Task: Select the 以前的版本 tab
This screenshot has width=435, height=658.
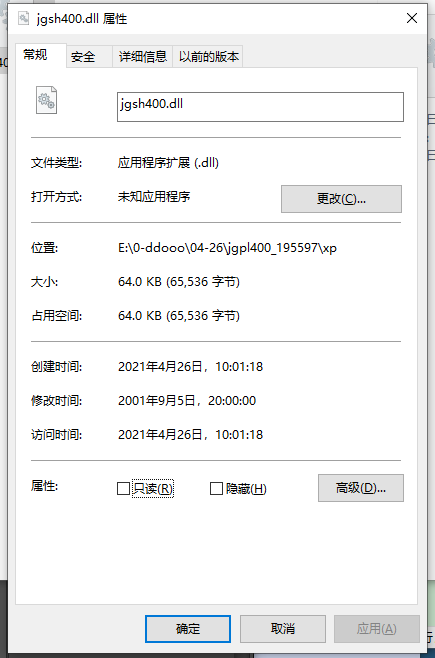Action: coord(208,57)
